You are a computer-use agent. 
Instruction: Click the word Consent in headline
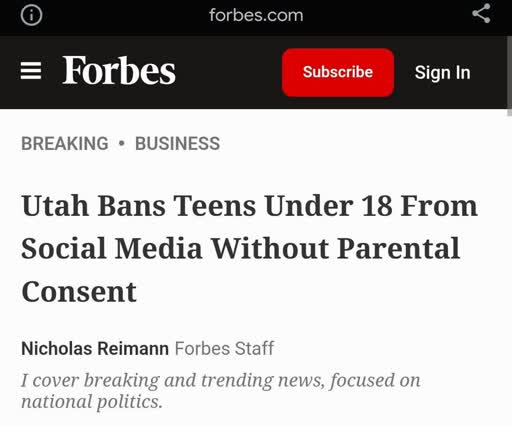[x=79, y=292]
